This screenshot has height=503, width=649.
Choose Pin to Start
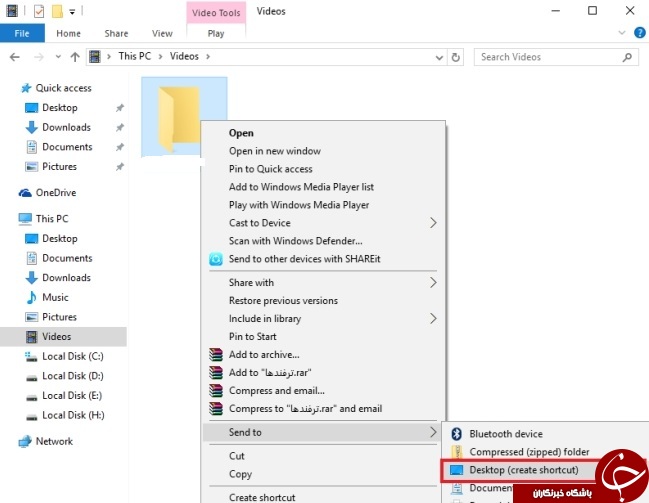point(252,337)
